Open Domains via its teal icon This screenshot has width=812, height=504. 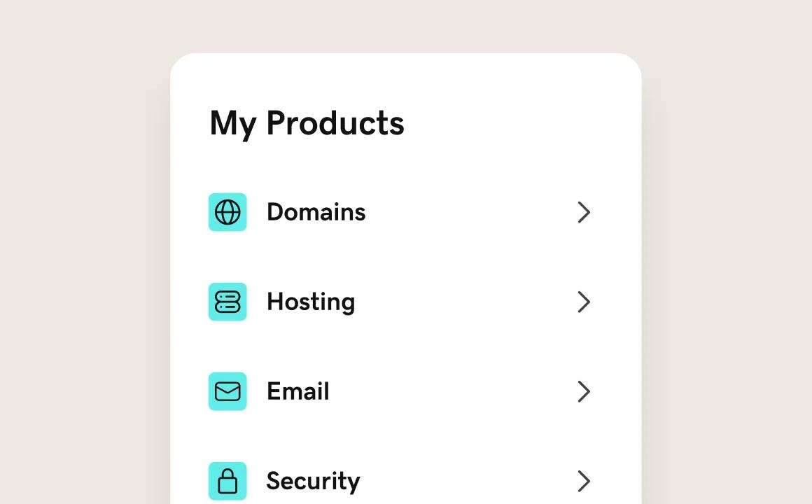tap(227, 212)
